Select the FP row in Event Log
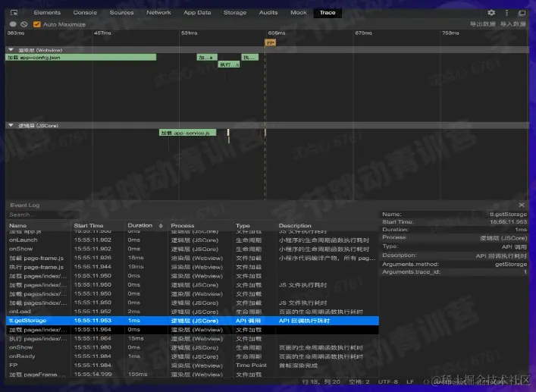The width and height of the screenshot is (536, 392). tap(192, 365)
